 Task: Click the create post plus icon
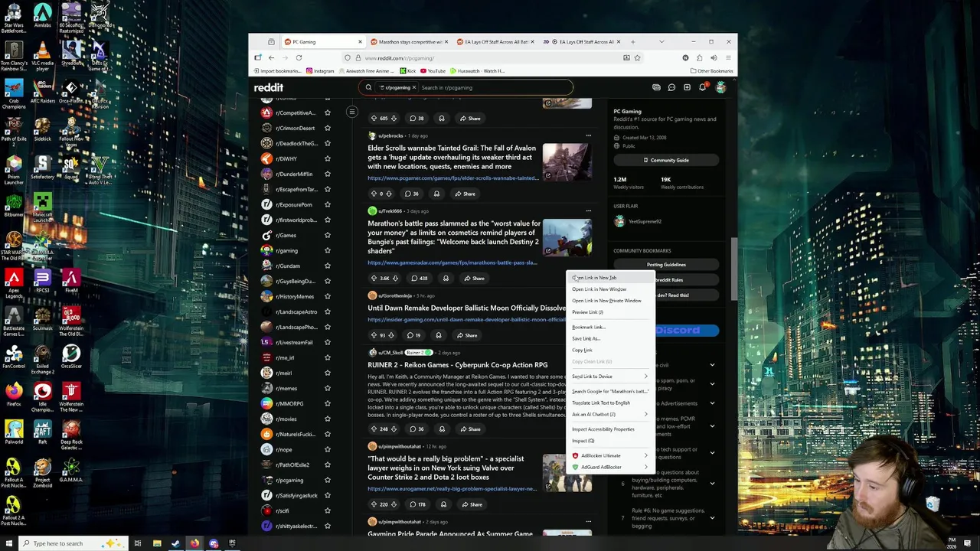[x=687, y=87]
